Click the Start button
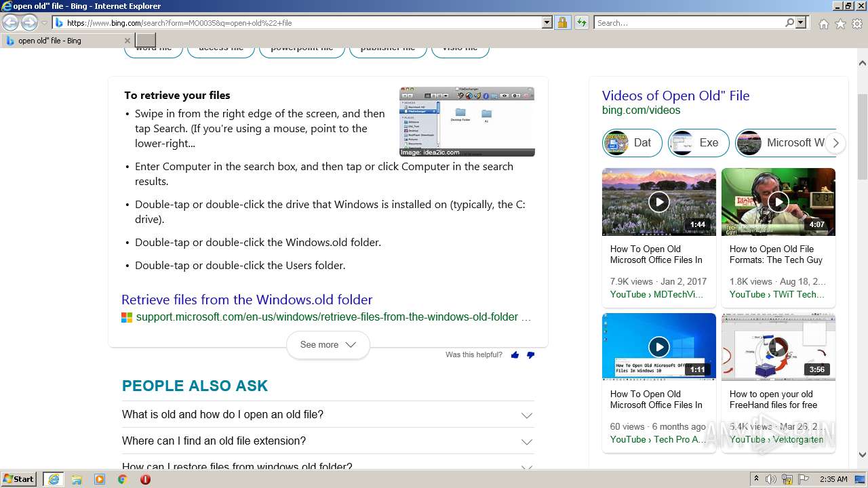 pyautogui.click(x=19, y=479)
